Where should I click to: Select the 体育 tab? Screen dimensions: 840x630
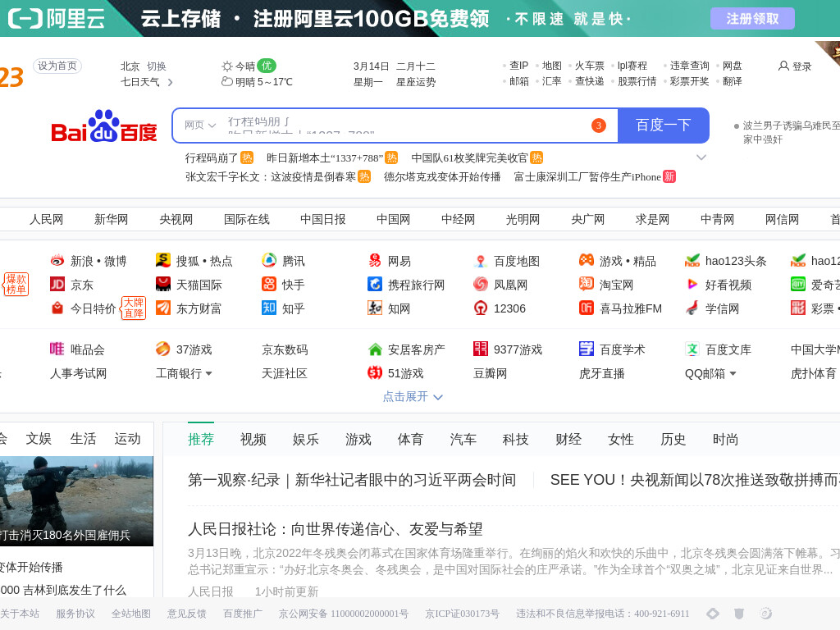410,440
